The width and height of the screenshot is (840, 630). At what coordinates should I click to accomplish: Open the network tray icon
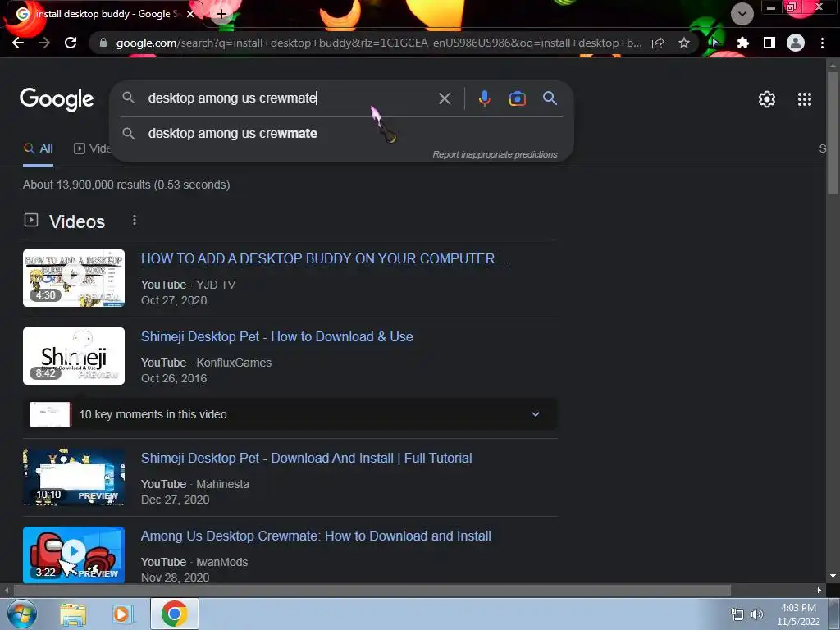(737, 614)
